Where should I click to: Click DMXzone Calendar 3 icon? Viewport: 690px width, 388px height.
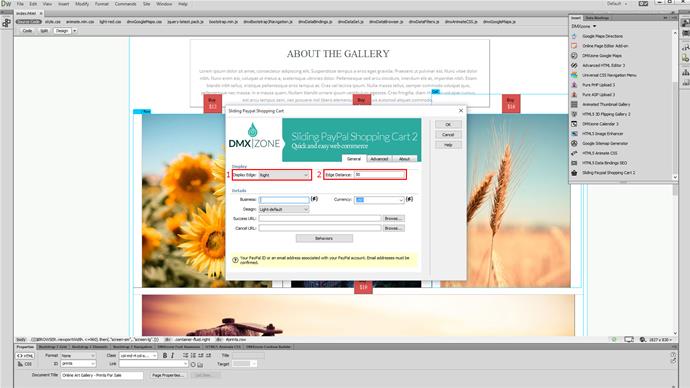tap(574, 124)
